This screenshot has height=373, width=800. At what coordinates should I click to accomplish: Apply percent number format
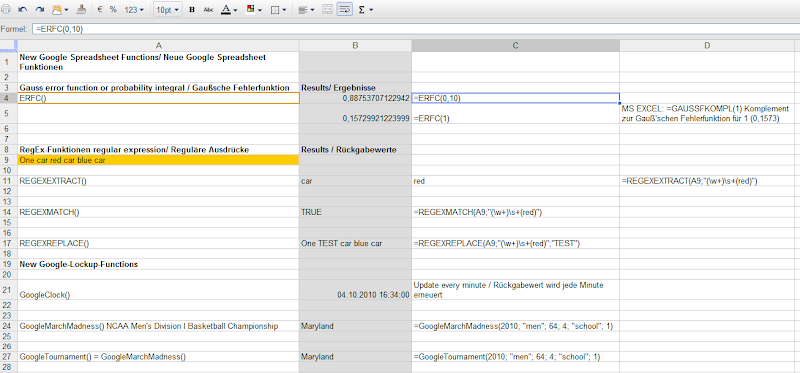coord(113,9)
